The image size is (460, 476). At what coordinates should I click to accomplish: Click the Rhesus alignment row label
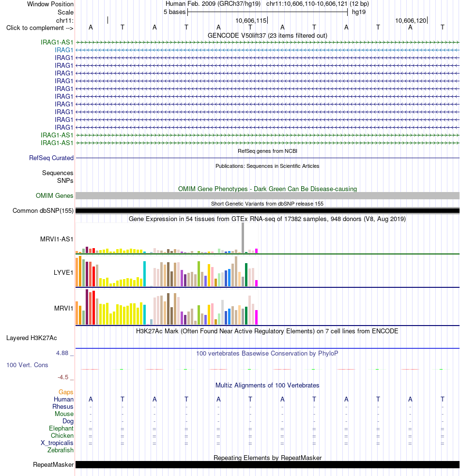tap(63, 407)
